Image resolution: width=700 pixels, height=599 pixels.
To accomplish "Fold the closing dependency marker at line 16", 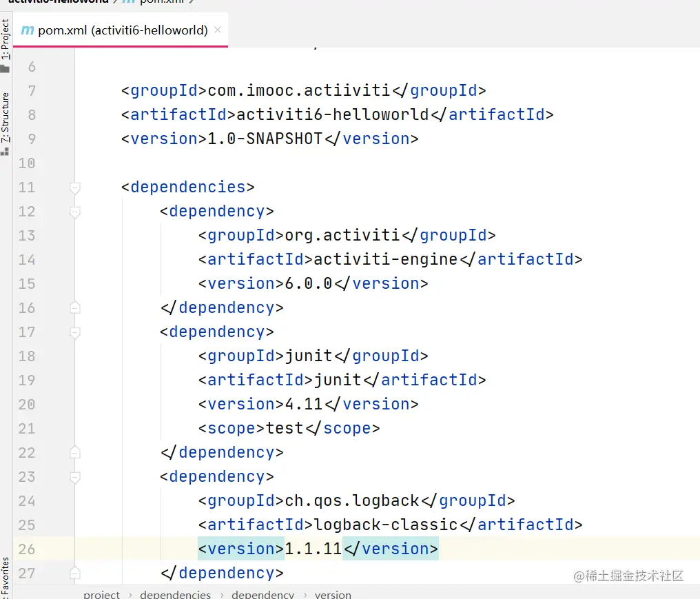I will click(x=75, y=307).
